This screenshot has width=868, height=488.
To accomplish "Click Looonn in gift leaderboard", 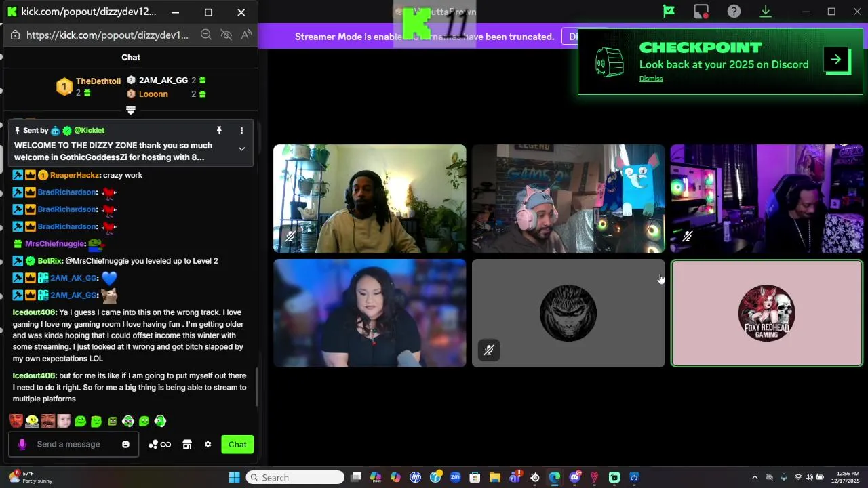I will pos(153,94).
